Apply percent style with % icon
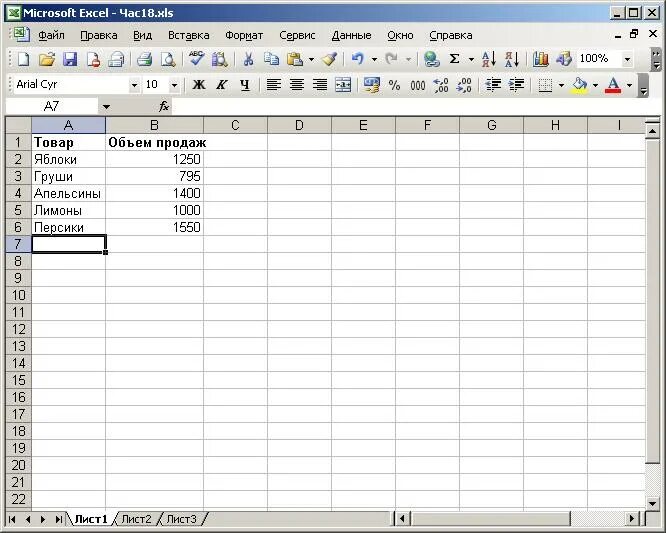The image size is (666, 533). [x=394, y=85]
